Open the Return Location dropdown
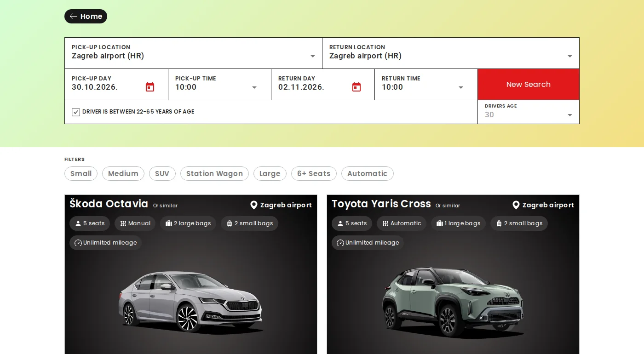This screenshot has height=354, width=644. click(x=451, y=53)
